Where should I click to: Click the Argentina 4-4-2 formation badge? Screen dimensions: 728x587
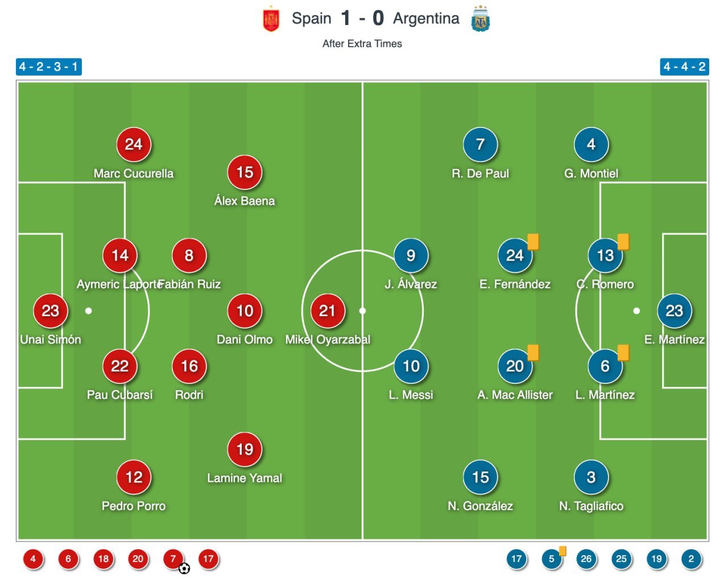tap(684, 67)
